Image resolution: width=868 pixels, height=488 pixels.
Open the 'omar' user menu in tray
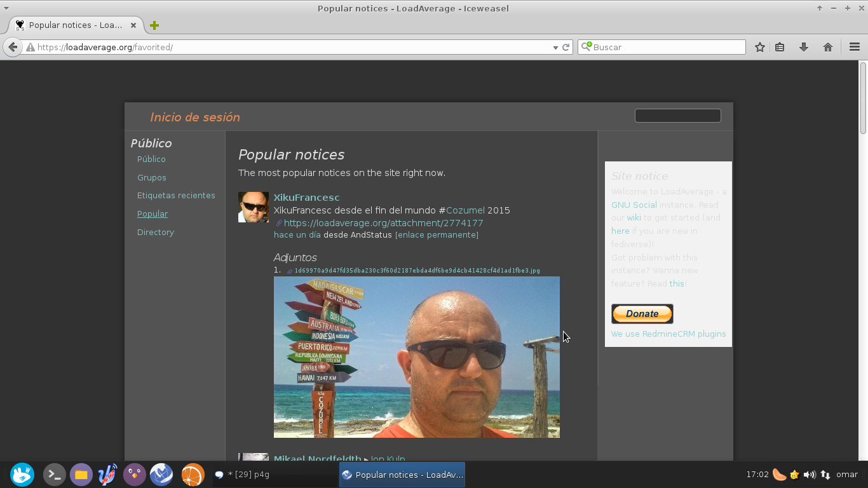pos(847,475)
